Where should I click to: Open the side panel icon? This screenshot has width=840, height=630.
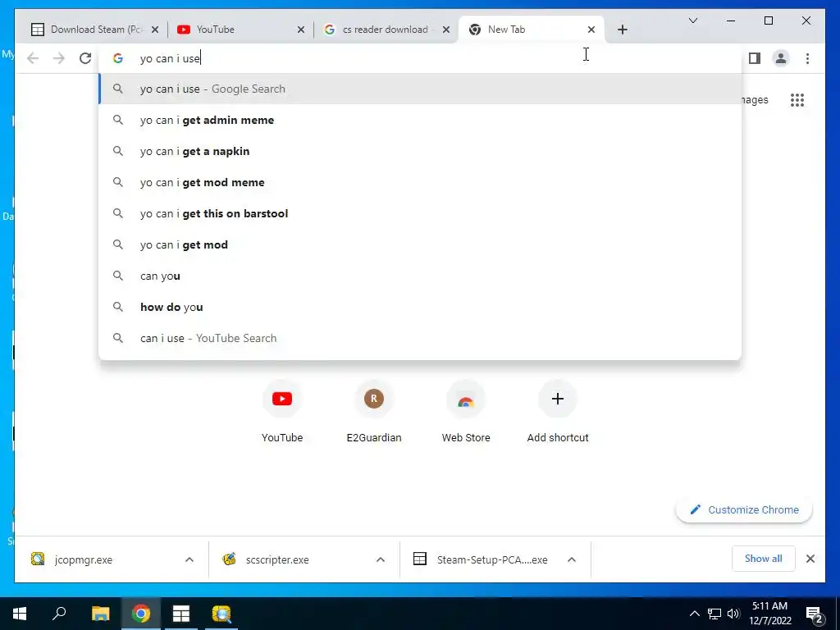coord(755,58)
